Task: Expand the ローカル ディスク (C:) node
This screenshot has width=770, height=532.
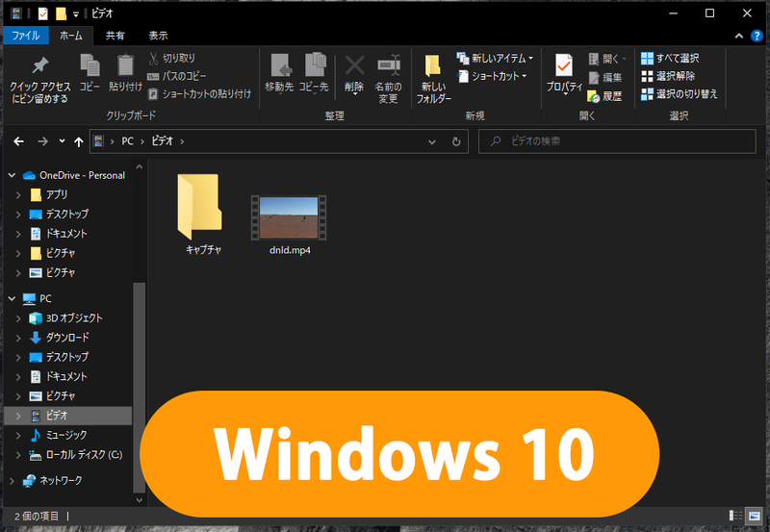Action: pyautogui.click(x=18, y=455)
